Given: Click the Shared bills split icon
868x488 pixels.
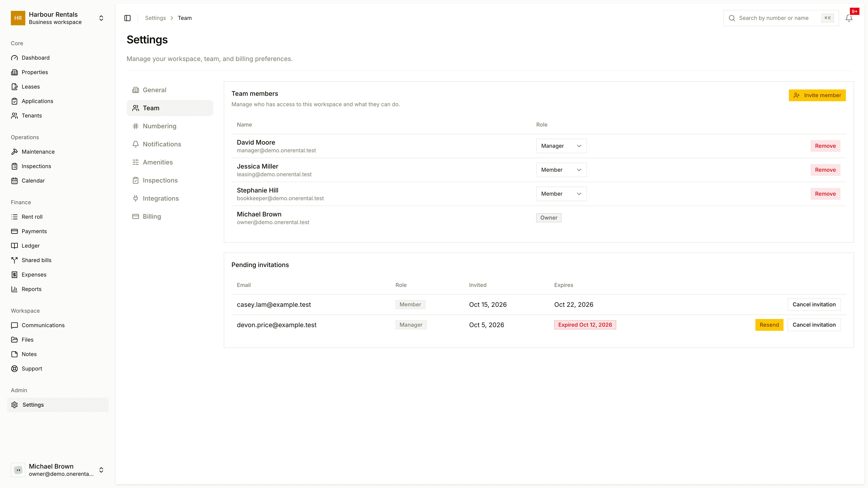Looking at the screenshot, I should click(x=14, y=260).
